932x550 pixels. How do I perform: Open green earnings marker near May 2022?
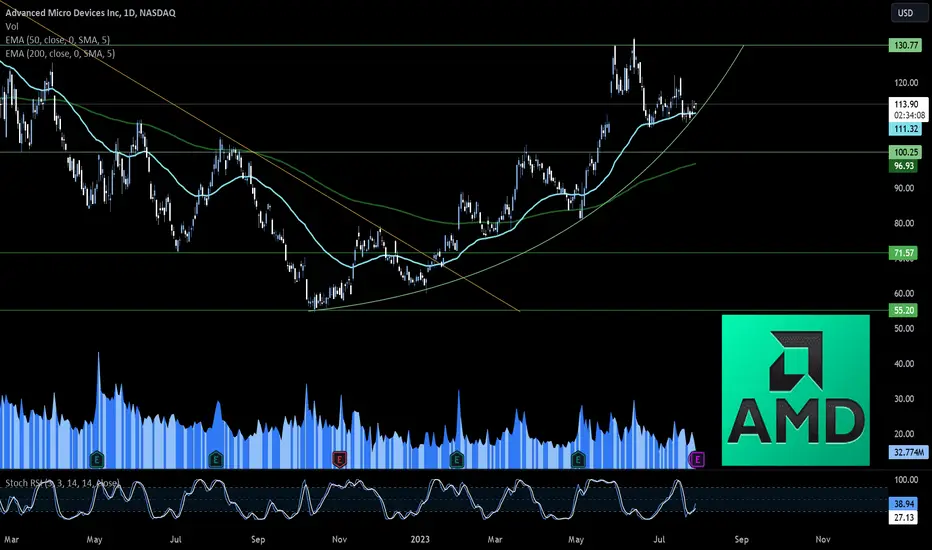[96, 459]
